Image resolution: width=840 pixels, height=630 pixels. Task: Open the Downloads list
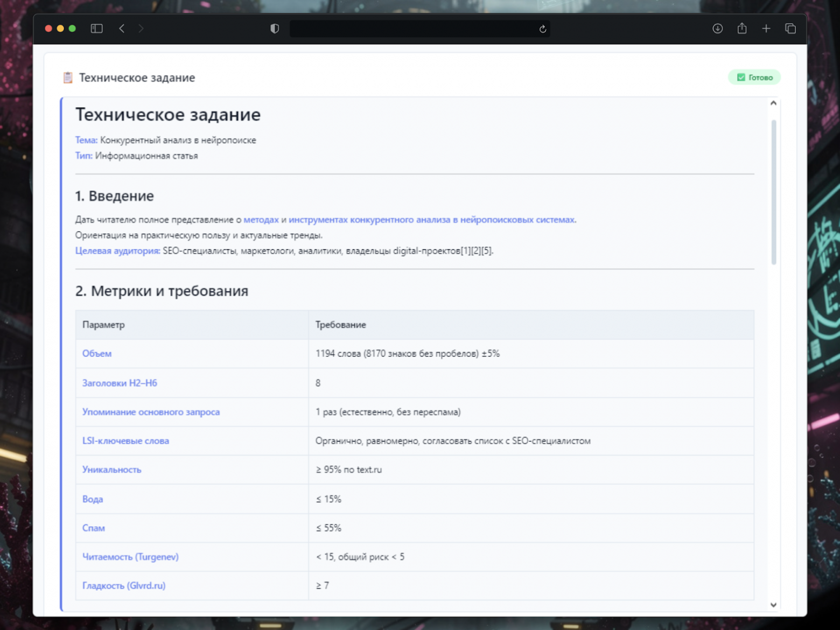point(717,29)
